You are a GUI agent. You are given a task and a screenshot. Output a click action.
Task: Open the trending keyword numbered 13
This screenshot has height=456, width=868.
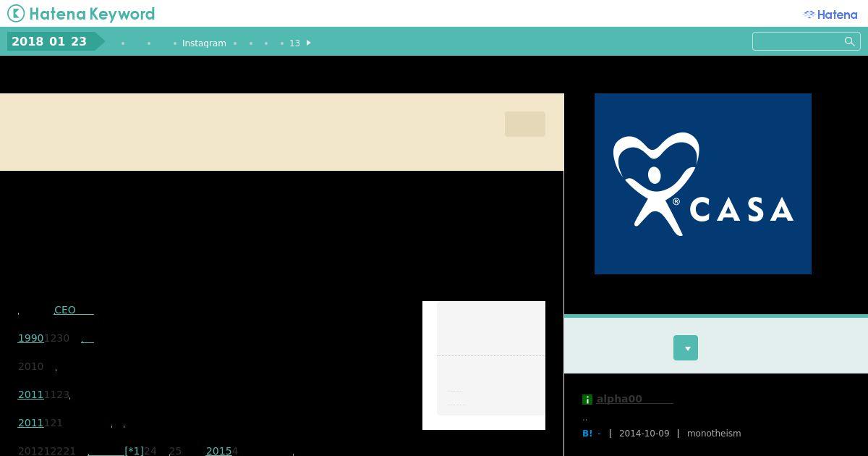point(294,43)
